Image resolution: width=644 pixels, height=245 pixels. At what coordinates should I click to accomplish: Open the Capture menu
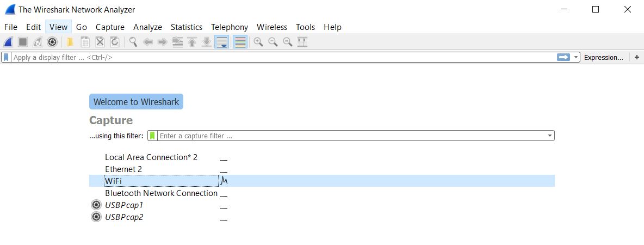(x=110, y=27)
